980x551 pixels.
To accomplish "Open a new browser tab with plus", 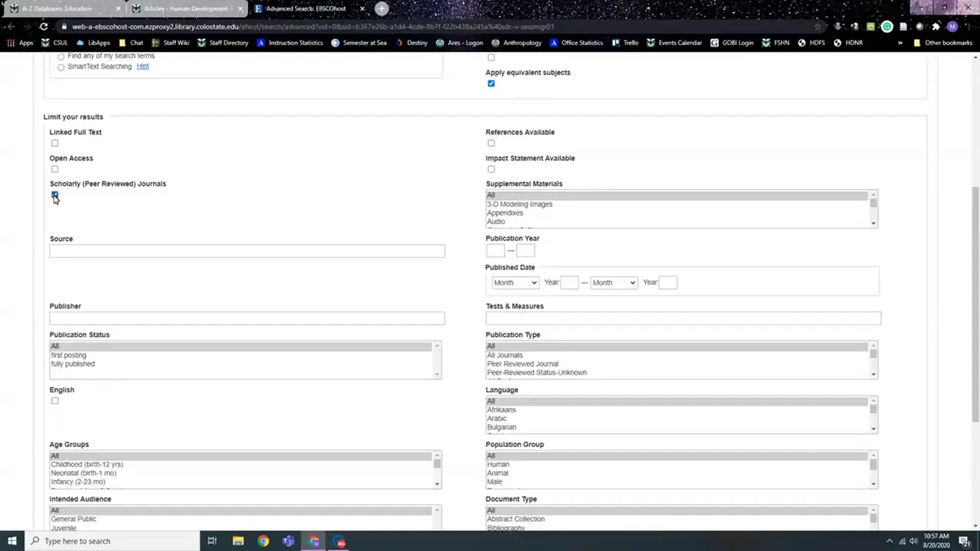I will click(381, 8).
